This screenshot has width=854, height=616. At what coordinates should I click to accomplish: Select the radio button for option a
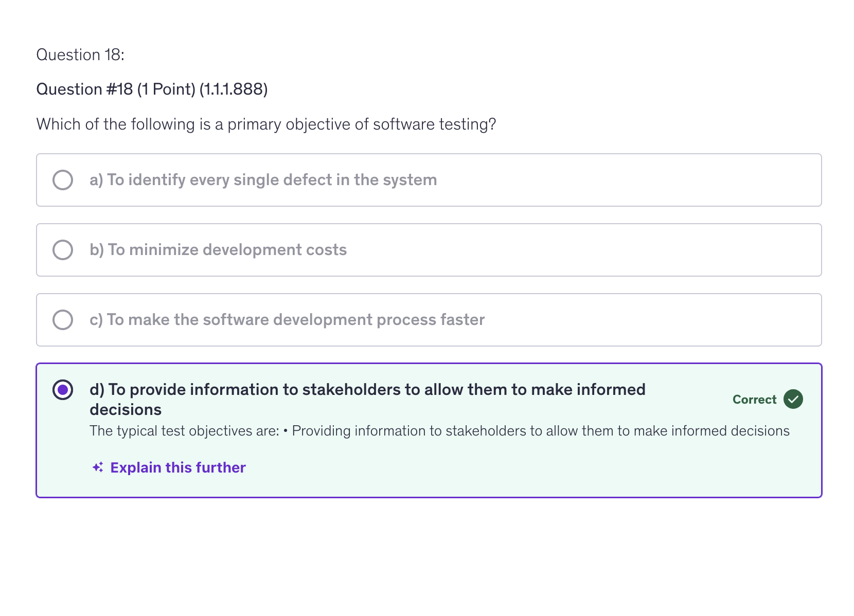click(63, 179)
